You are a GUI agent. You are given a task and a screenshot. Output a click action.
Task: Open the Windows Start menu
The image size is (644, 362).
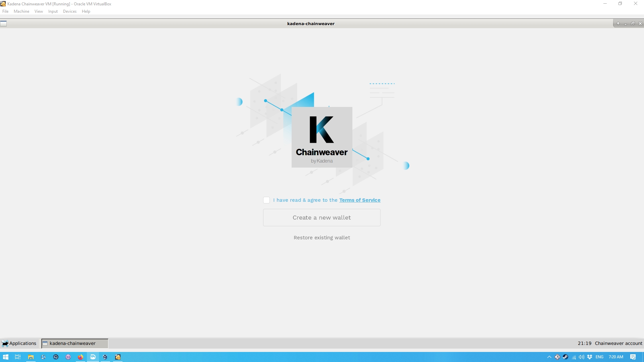[x=5, y=357]
